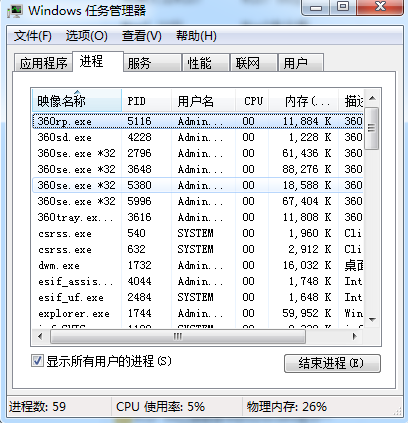Sort by 映像名称 column header
This screenshot has height=423, width=408.
pyautogui.click(x=77, y=101)
